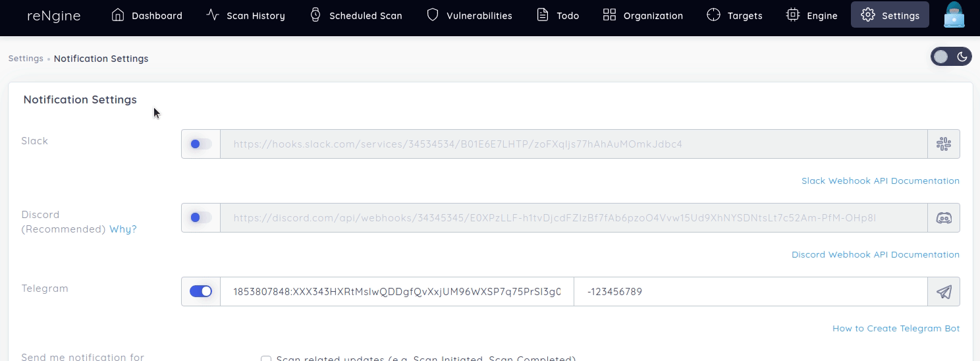Disable Telegram notifications toggle

(x=201, y=291)
